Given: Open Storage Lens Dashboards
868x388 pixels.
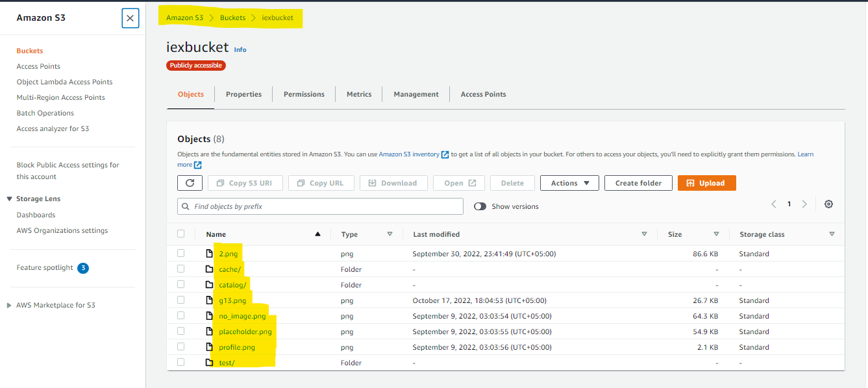Looking at the screenshot, I should coord(36,215).
